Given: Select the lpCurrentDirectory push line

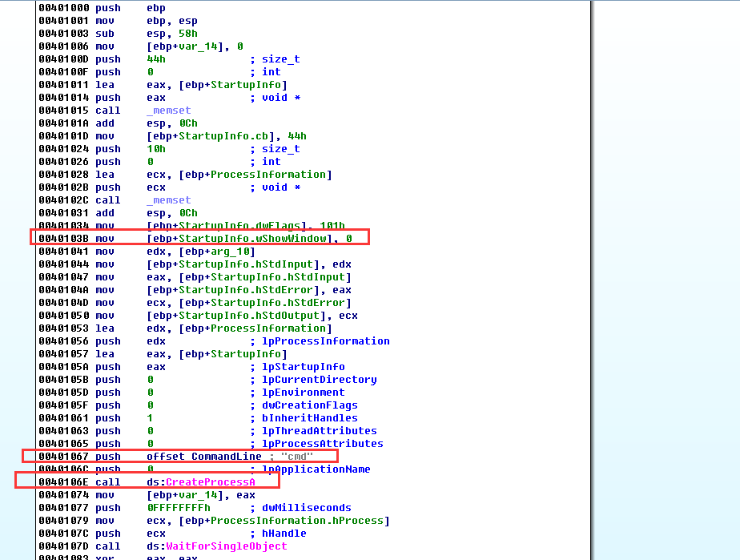Looking at the screenshot, I should click(207, 379).
